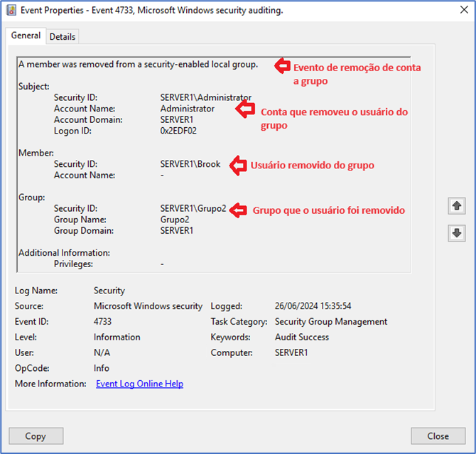Click the Source value 'Microsoft Windows security'
476x454 pixels.
pyautogui.click(x=148, y=306)
